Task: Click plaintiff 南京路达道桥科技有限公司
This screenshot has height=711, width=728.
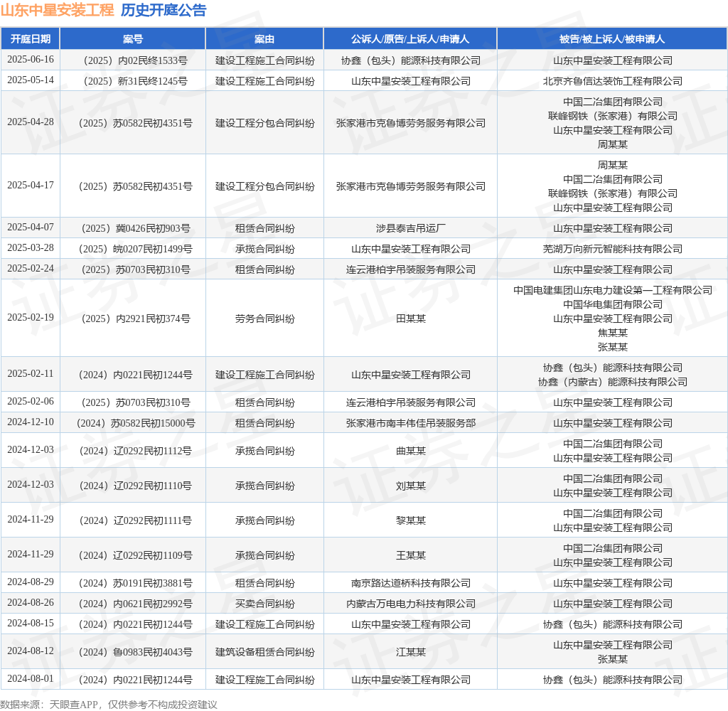Action: pos(410,583)
